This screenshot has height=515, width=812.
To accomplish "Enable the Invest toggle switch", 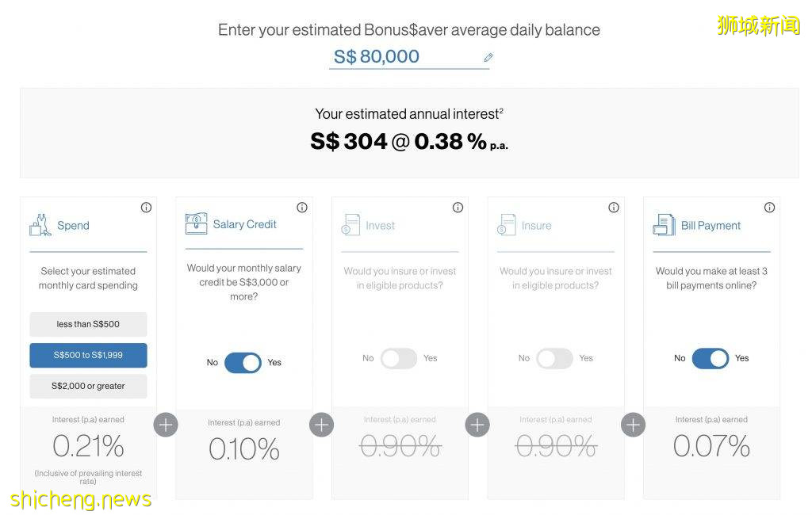I will pos(399,358).
